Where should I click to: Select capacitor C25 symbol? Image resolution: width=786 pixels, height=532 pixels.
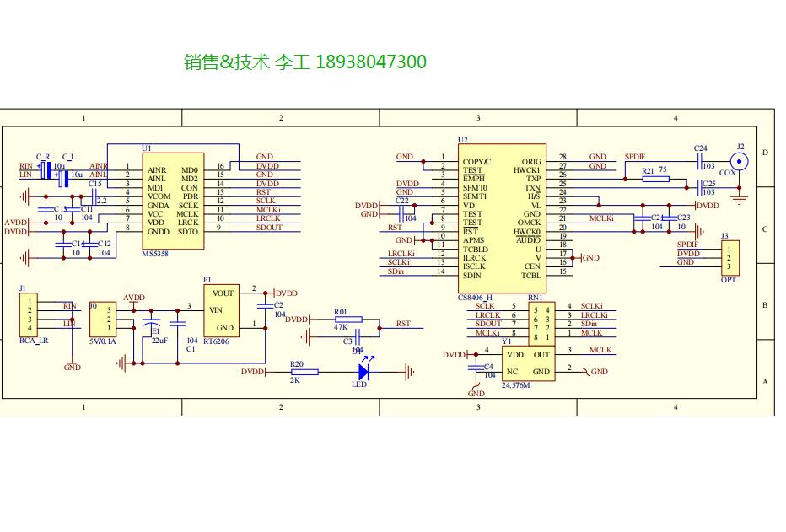700,188
